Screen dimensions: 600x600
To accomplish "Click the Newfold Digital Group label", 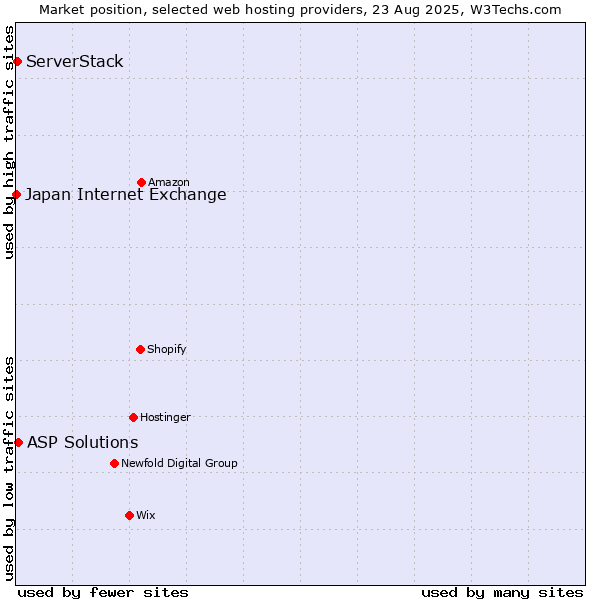I will [x=179, y=463].
